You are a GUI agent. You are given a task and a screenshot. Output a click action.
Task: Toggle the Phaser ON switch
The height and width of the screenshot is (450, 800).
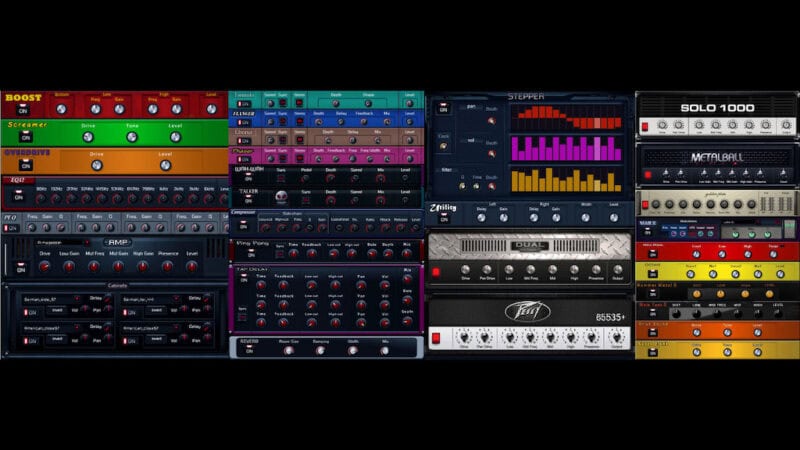(244, 159)
